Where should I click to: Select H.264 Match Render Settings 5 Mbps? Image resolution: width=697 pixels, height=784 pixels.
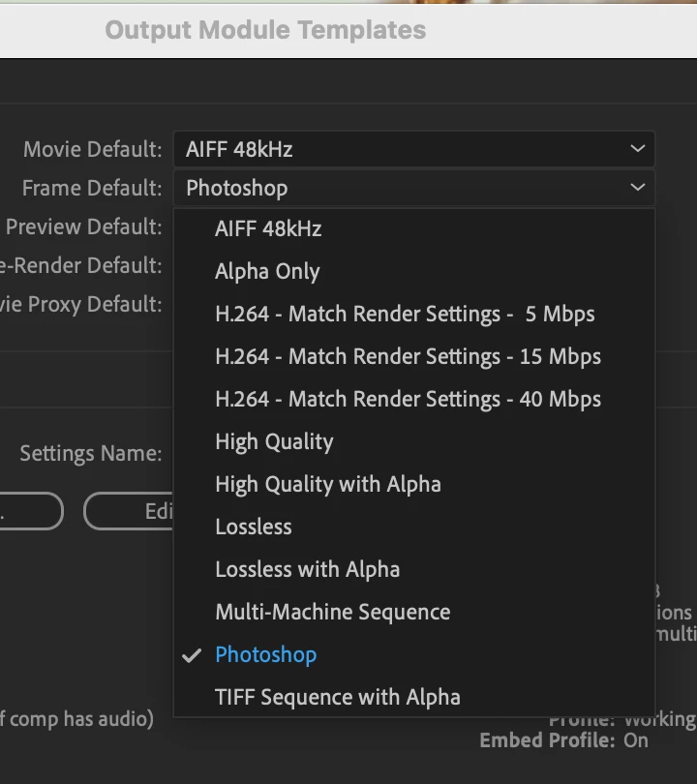[x=414, y=314]
